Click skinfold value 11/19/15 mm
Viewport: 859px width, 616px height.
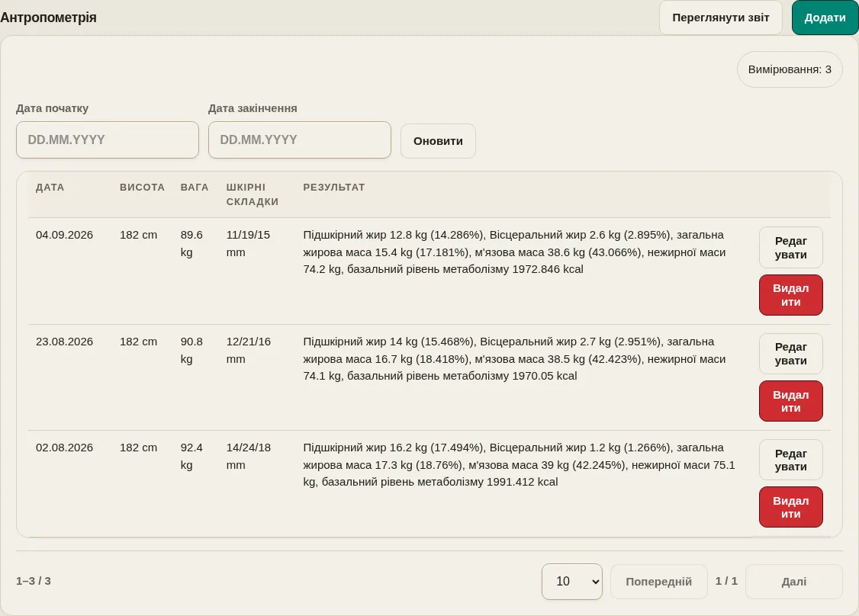248,244
